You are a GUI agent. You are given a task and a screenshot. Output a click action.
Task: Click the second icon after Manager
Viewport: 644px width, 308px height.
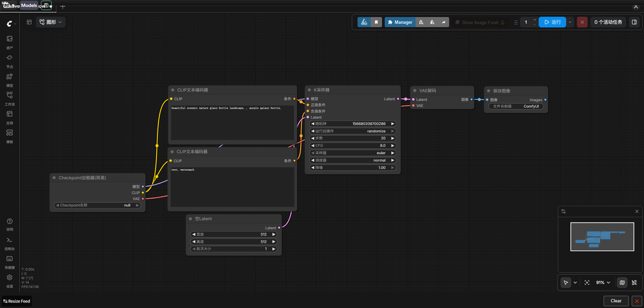tap(432, 22)
